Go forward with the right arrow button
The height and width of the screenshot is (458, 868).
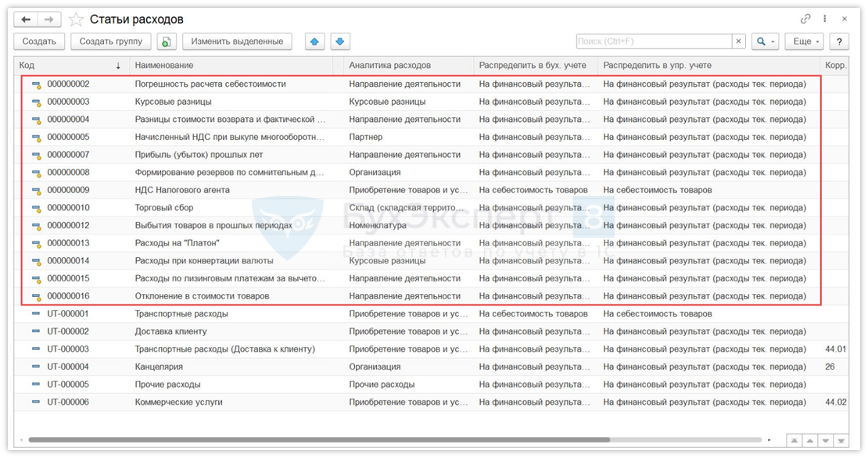tap(48, 20)
